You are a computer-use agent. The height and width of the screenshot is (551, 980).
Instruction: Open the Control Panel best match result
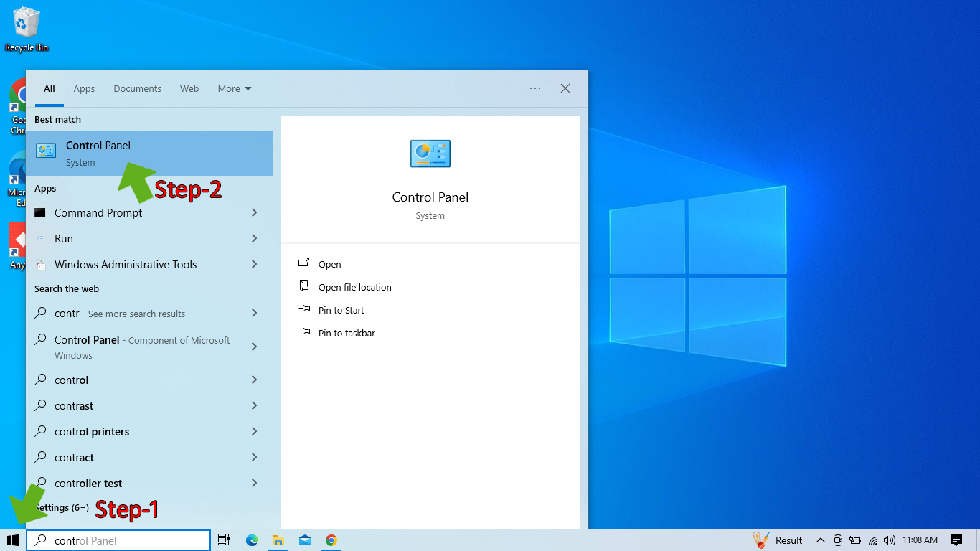tap(98, 153)
